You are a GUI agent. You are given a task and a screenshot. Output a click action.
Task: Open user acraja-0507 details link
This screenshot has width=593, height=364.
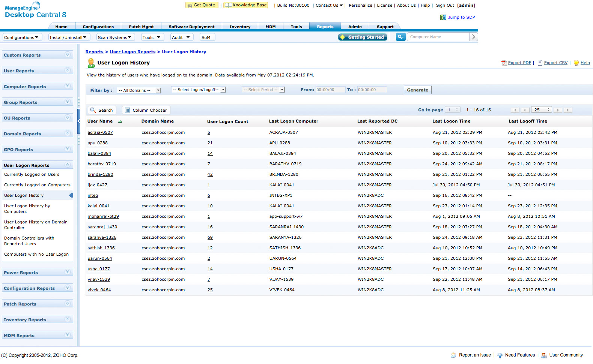[100, 132]
